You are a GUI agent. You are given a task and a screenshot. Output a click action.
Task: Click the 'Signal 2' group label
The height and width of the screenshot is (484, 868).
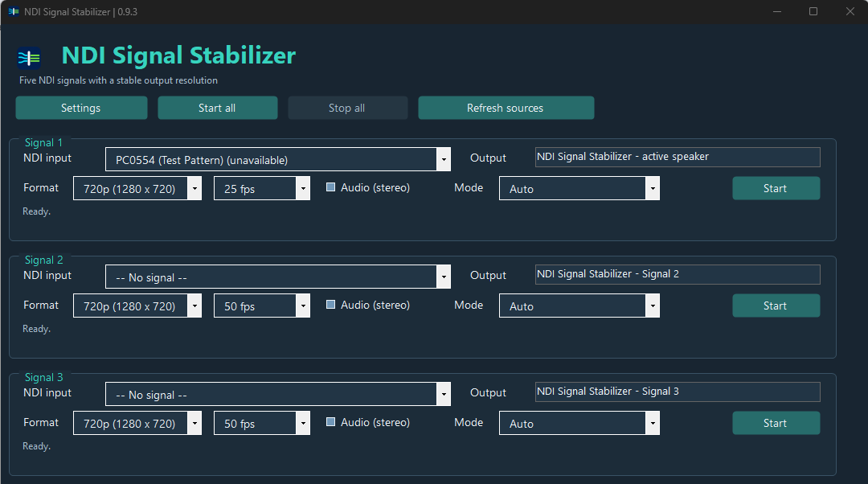coord(43,260)
